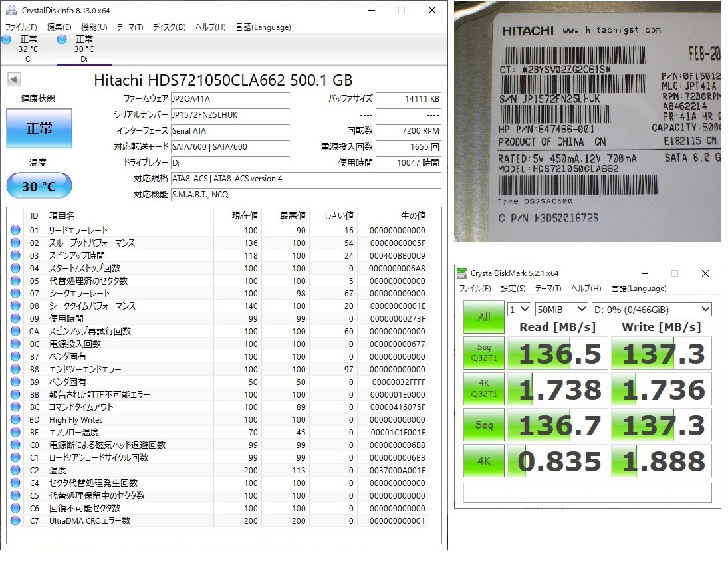Open ファイル menu in CrystalDiskMark

click(475, 288)
